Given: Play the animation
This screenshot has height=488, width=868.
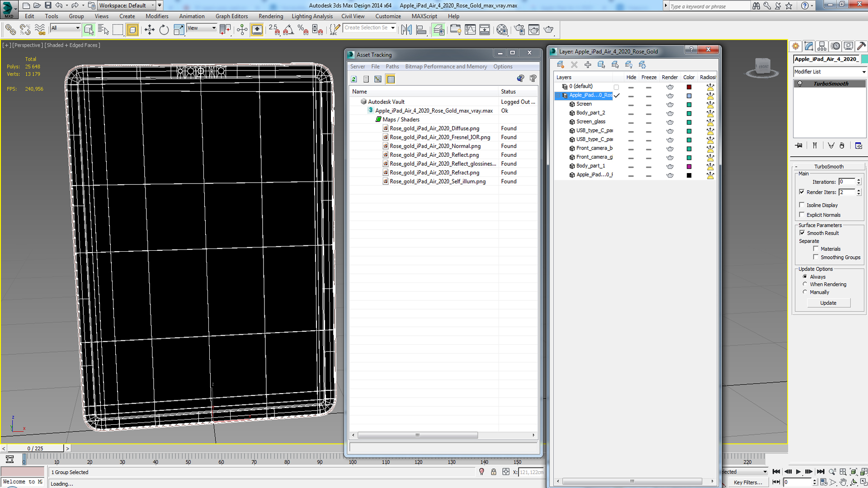Looking at the screenshot, I should click(x=798, y=472).
